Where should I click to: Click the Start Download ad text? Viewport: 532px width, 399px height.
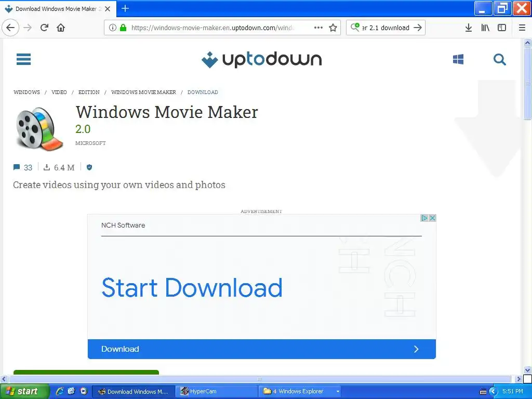point(192,288)
